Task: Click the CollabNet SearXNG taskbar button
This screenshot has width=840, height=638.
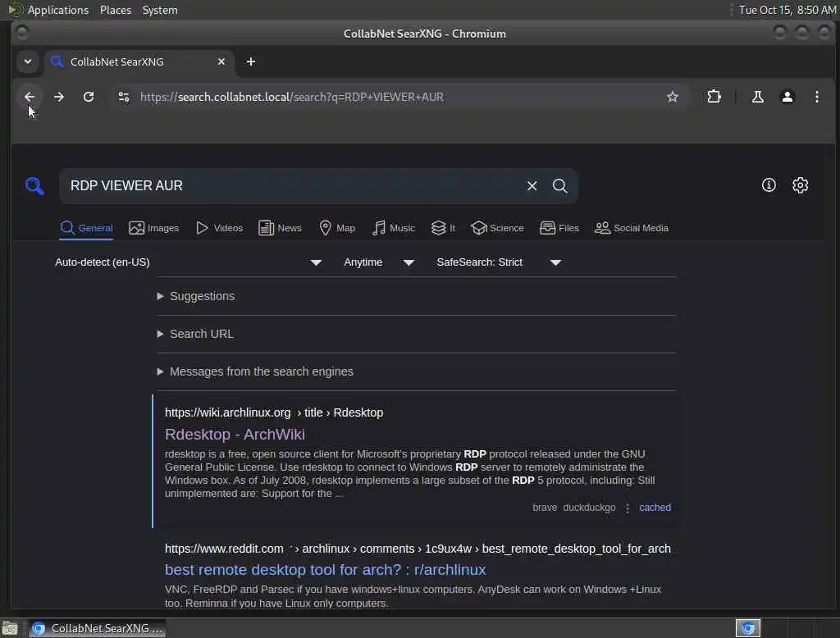Action: 97,628
